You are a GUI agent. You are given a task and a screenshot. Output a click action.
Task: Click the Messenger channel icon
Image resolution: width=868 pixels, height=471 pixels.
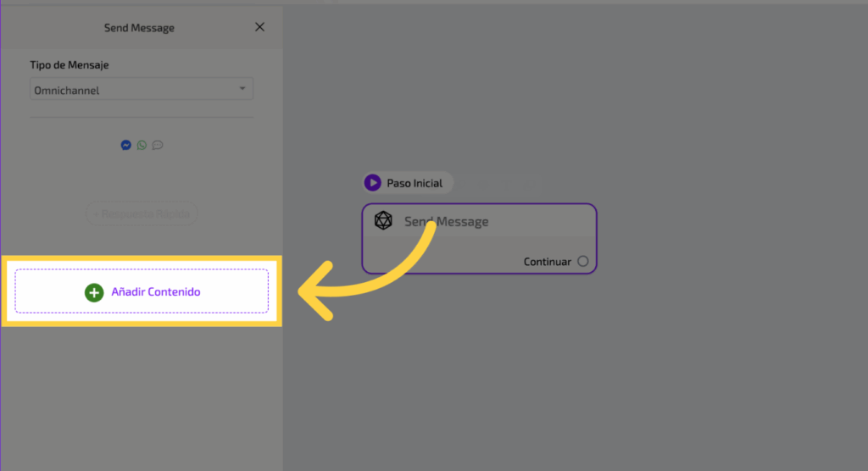coord(126,145)
